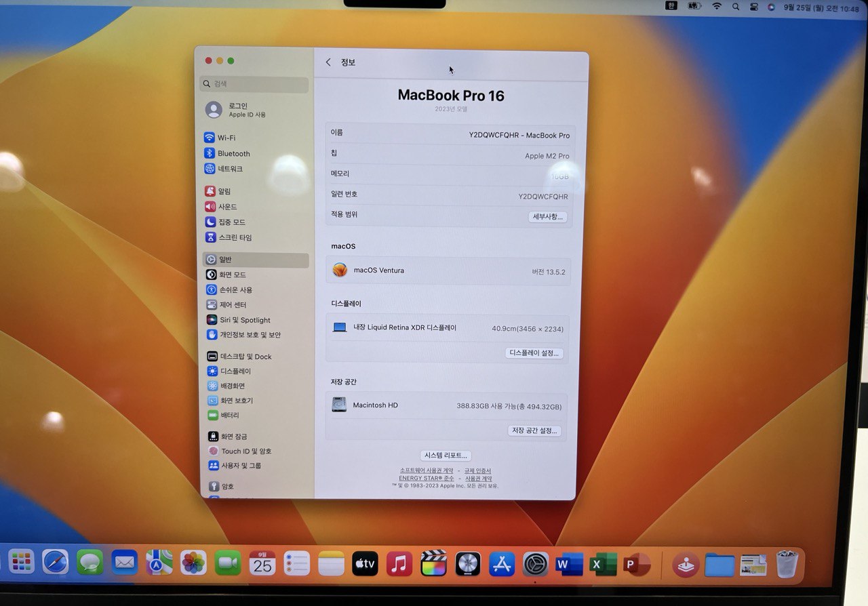Open Notes from the Dock
Viewport: 868px width, 606px height.
[331, 563]
